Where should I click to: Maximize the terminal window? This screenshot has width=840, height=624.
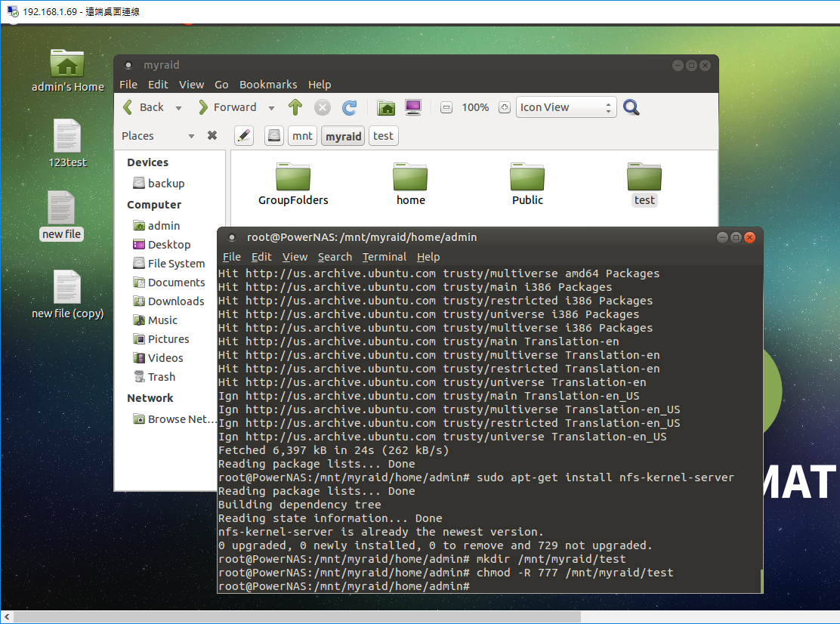tap(736, 237)
